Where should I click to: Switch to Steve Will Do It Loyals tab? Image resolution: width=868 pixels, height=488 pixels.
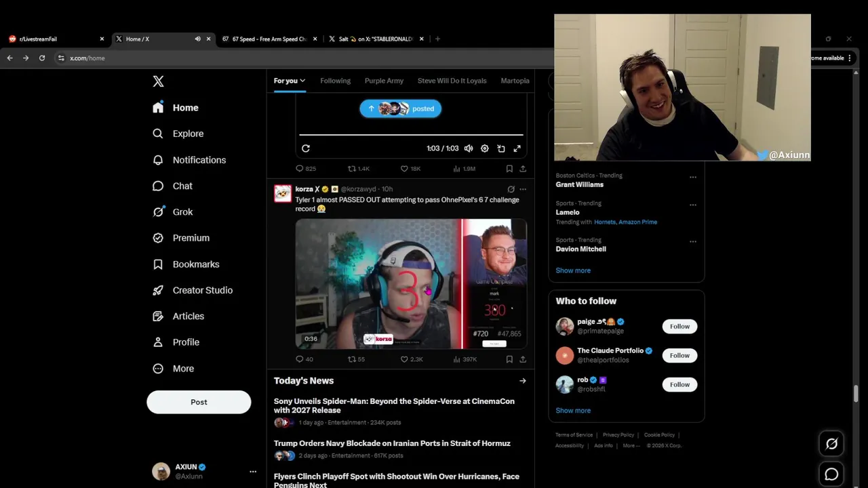452,81
